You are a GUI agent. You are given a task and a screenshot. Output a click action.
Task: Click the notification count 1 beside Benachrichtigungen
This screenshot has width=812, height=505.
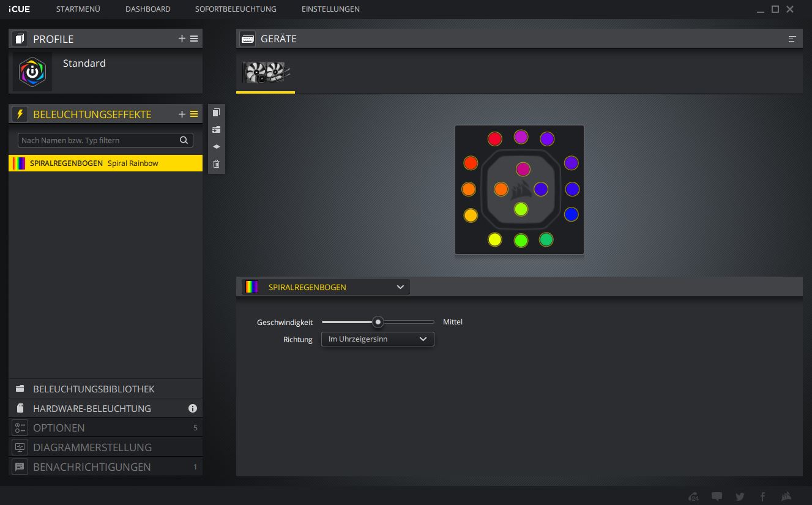pyautogui.click(x=195, y=467)
